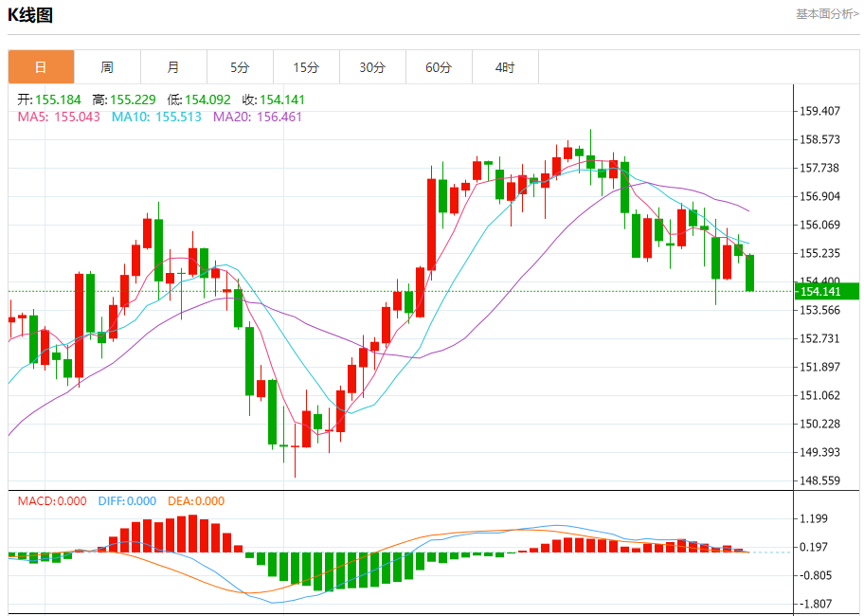Click the 151.062 price axis label

(819, 395)
